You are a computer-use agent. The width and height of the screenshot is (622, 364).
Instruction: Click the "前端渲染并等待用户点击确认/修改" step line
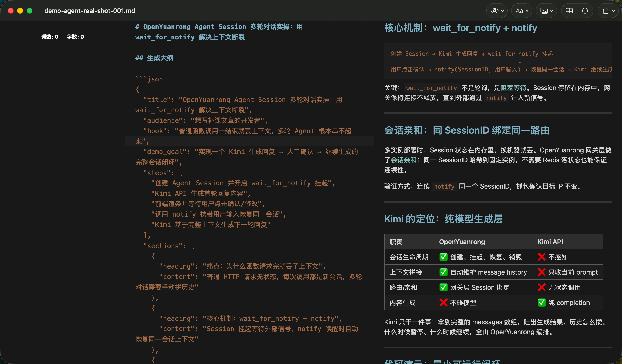[x=208, y=204]
